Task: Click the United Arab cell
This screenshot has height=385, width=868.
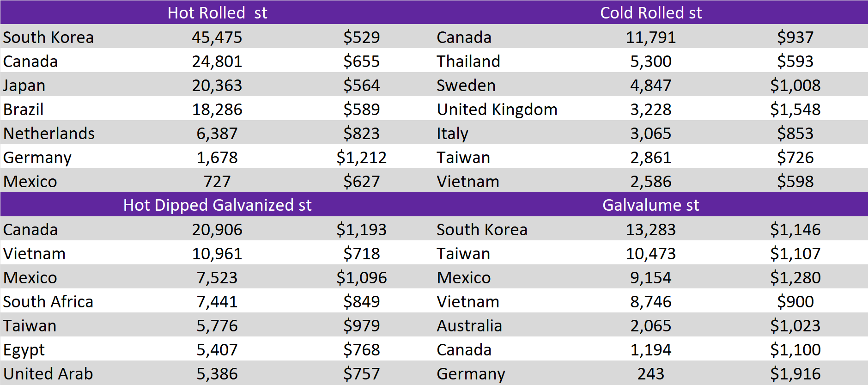Action: [x=48, y=373]
